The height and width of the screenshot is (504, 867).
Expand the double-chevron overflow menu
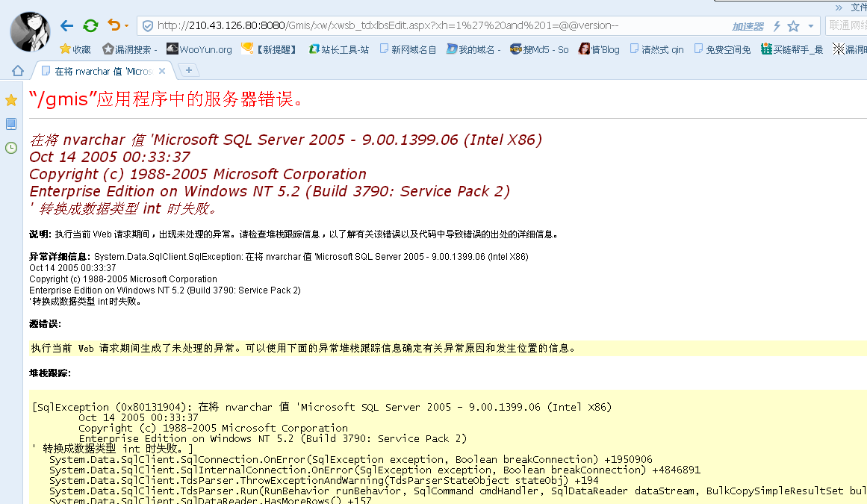839,7
